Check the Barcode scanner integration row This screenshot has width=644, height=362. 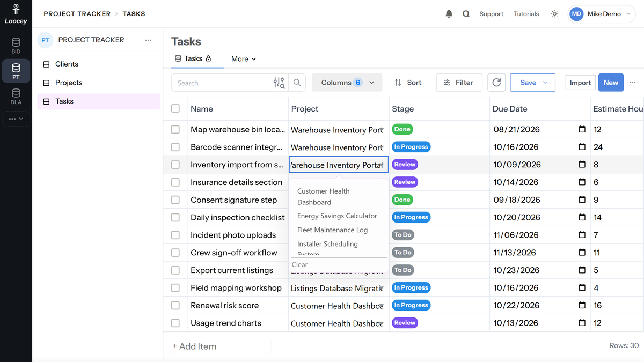pyautogui.click(x=175, y=147)
